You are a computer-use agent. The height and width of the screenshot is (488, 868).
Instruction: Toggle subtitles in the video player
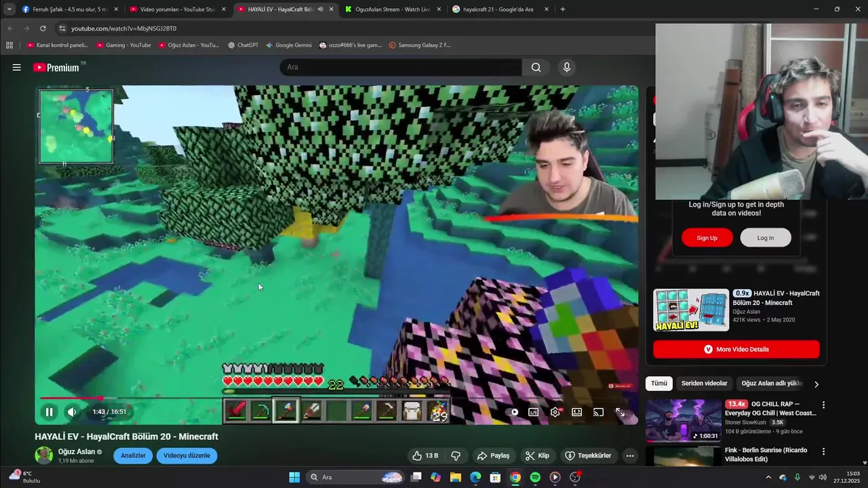tap(534, 411)
